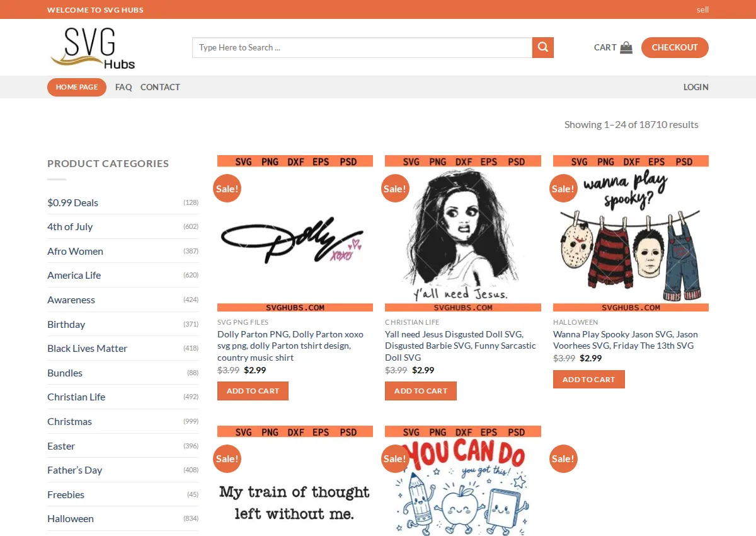Click the Sale badge on Yall need Jesus product
Screen dimensions: 756x536
tap(395, 189)
